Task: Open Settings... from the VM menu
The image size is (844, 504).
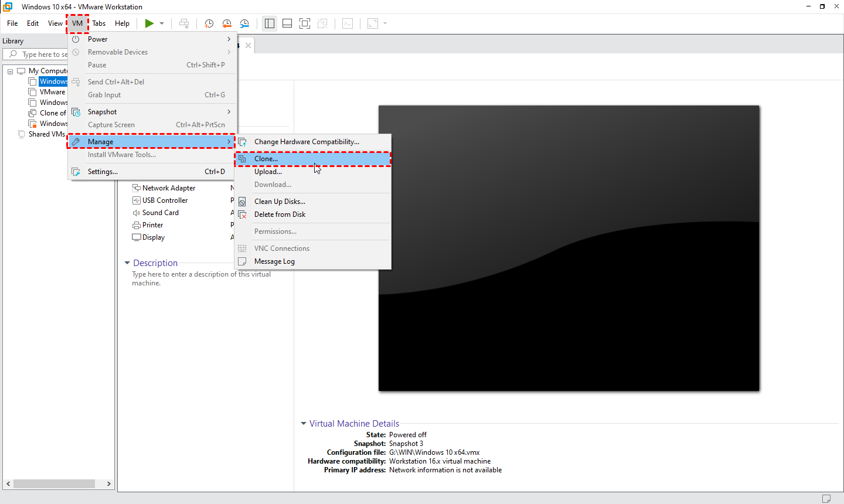Action: pyautogui.click(x=103, y=172)
